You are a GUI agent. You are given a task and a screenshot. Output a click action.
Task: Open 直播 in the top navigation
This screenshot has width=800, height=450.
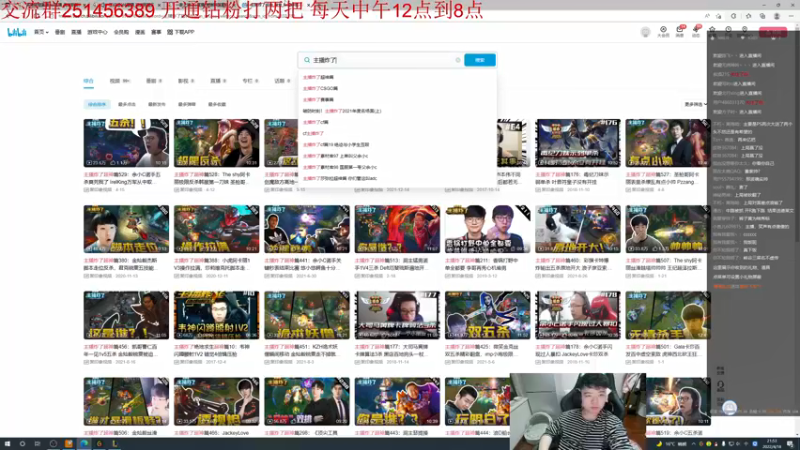coord(76,32)
